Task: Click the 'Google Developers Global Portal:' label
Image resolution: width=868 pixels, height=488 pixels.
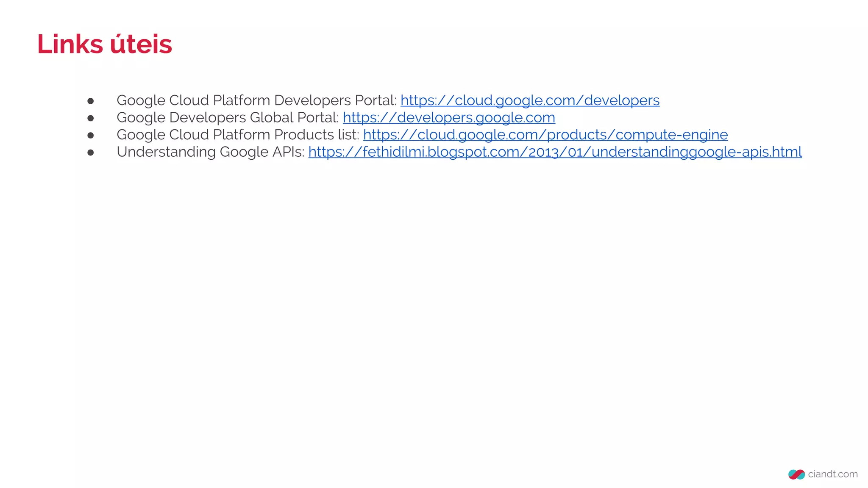Action: pyautogui.click(x=228, y=117)
